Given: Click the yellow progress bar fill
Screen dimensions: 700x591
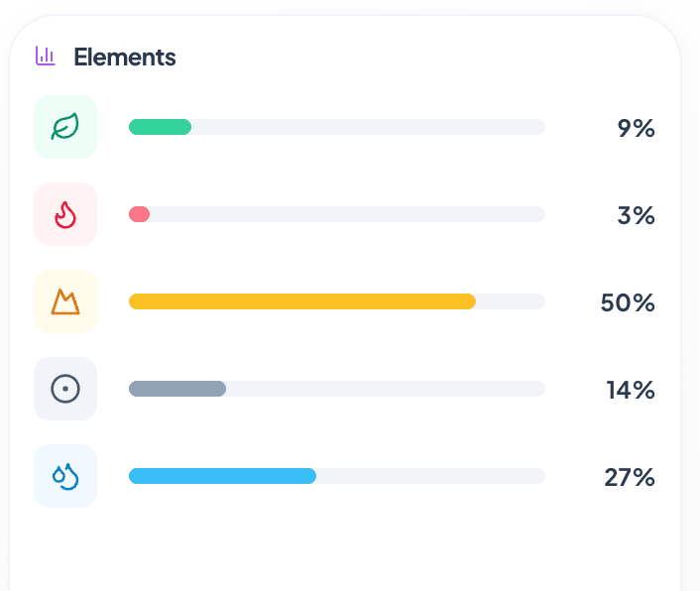Looking at the screenshot, I should pos(302,301).
